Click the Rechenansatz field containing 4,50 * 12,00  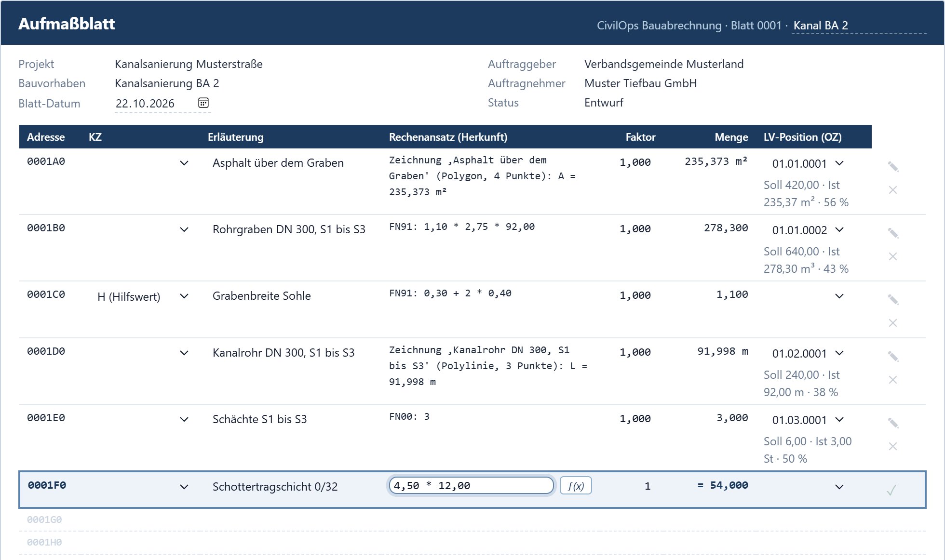click(471, 485)
